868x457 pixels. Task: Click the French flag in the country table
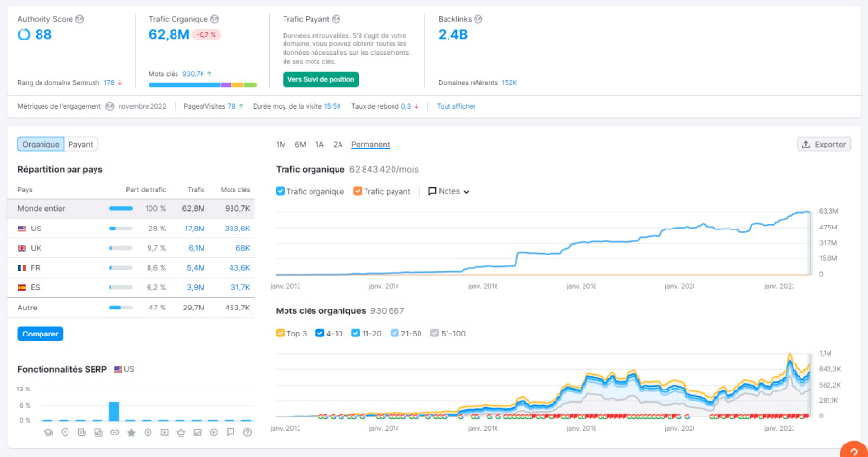tap(22, 268)
